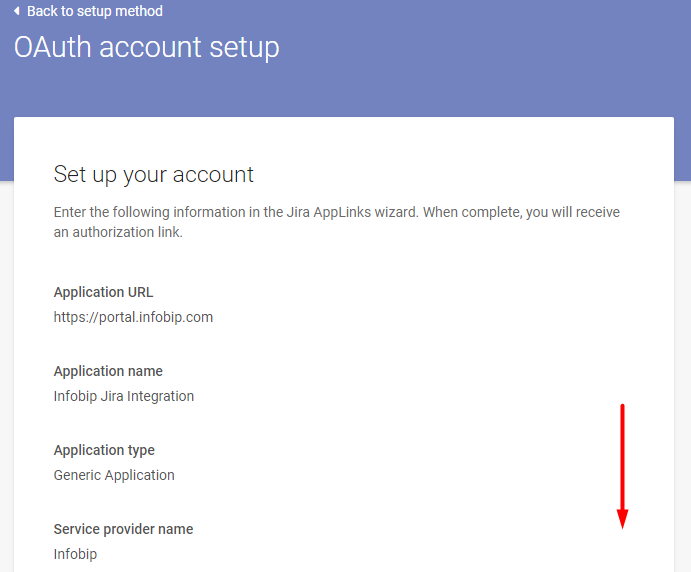Viewport: 691px width, 572px height.
Task: Click the 'Set up your account' heading
Action: (154, 175)
